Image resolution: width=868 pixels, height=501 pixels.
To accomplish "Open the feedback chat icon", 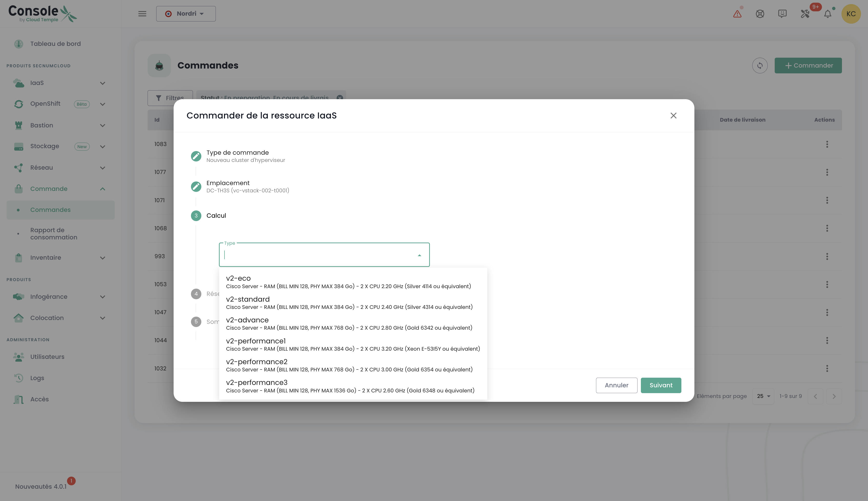I will [782, 14].
